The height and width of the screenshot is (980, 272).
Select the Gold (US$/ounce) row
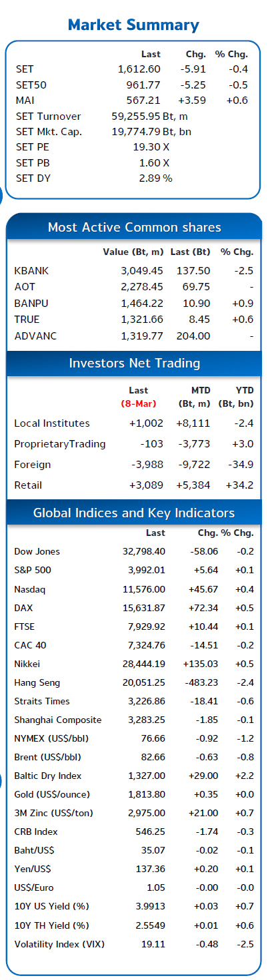click(x=133, y=794)
